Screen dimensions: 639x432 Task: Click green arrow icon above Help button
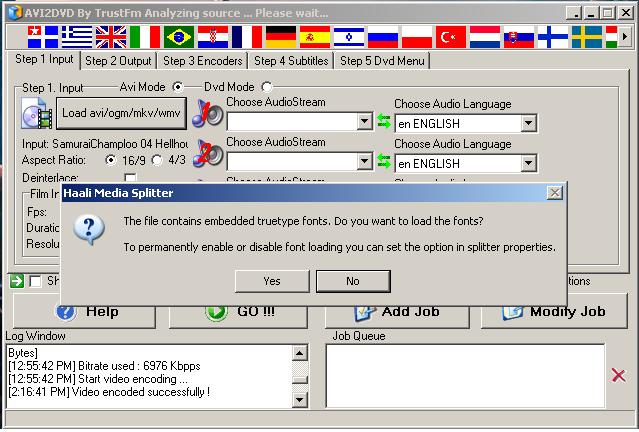[17, 281]
